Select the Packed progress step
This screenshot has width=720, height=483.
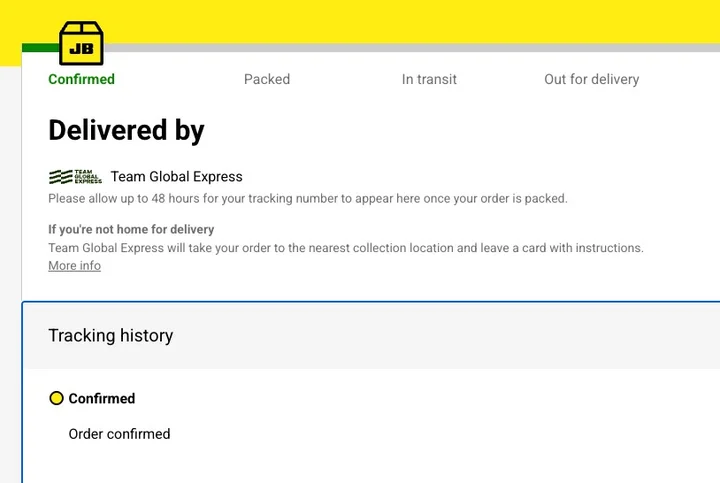267,79
